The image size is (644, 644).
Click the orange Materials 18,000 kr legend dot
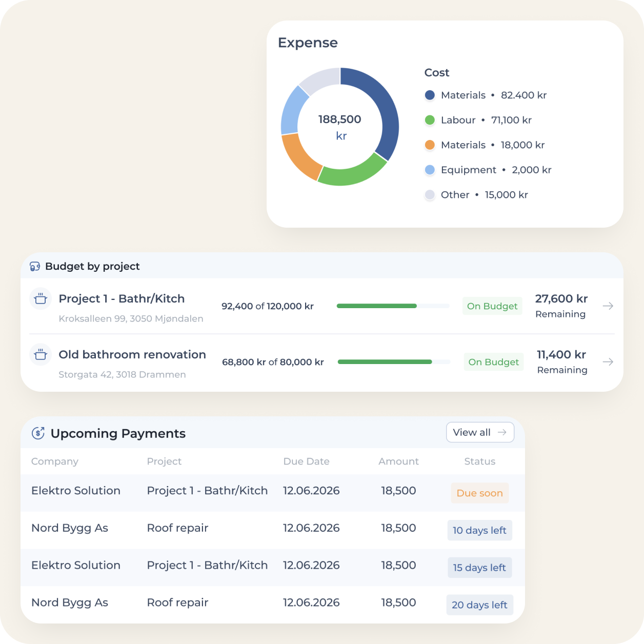point(430,145)
